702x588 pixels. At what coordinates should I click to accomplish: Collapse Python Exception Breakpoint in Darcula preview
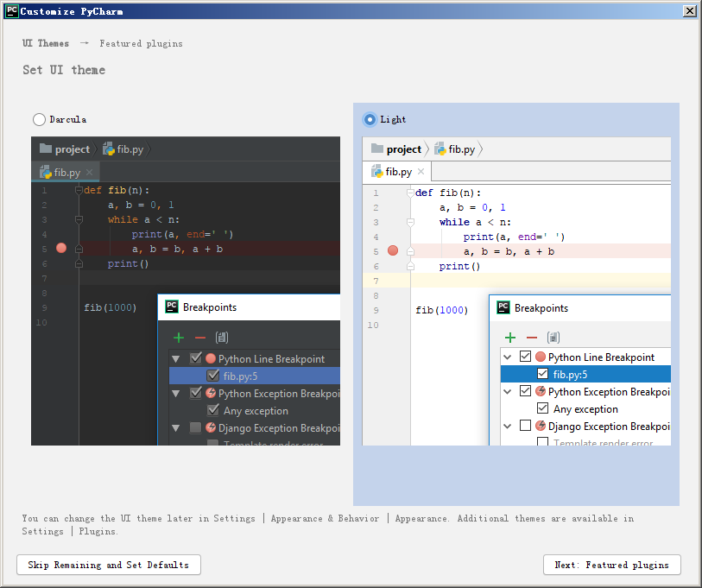tap(176, 393)
